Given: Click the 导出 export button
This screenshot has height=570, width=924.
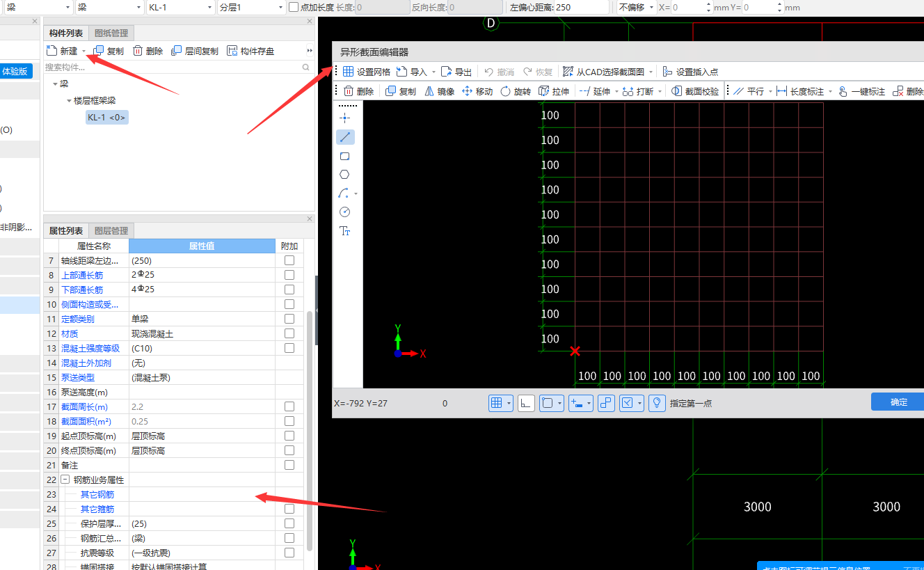Looking at the screenshot, I should [x=456, y=72].
